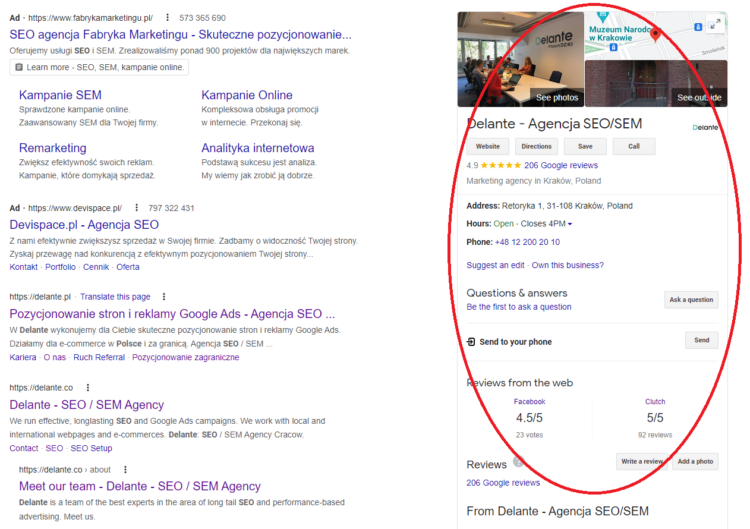Open the Kariera sitelink
This screenshot has height=529, width=750.
point(22,357)
